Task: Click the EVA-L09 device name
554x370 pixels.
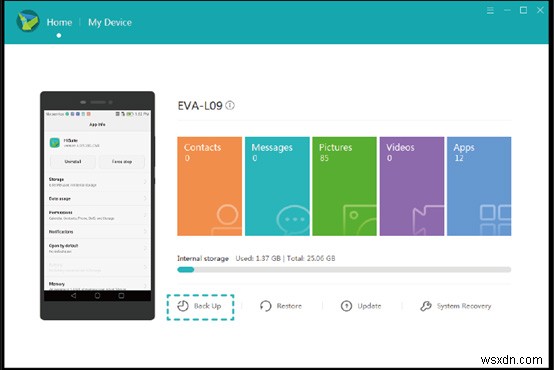Action: coord(200,105)
